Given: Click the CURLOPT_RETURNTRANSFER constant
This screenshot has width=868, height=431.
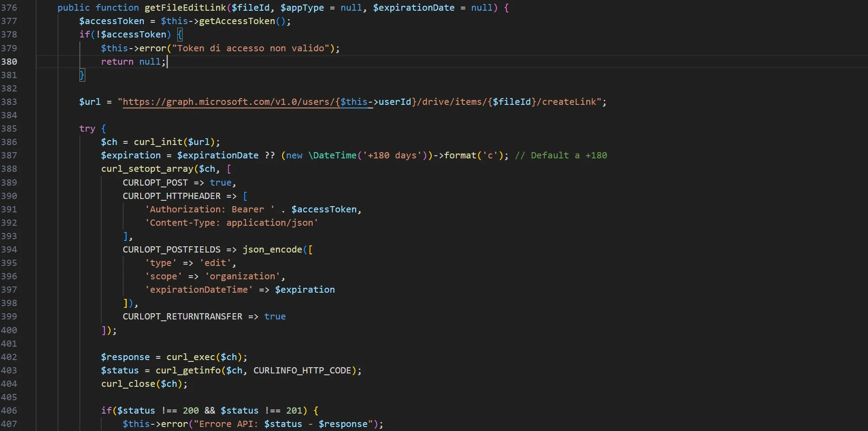Looking at the screenshot, I should point(182,316).
